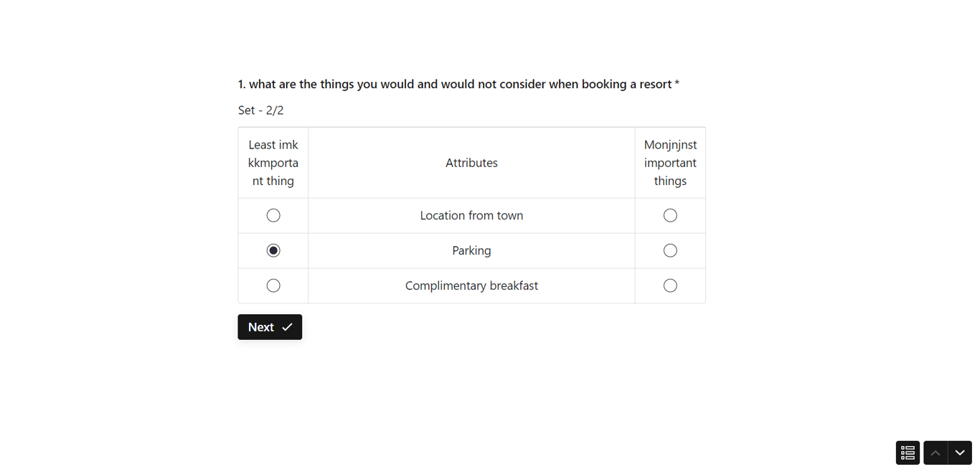Click the required asterisk after the question
Screen dimensions: 980x469
click(x=677, y=84)
